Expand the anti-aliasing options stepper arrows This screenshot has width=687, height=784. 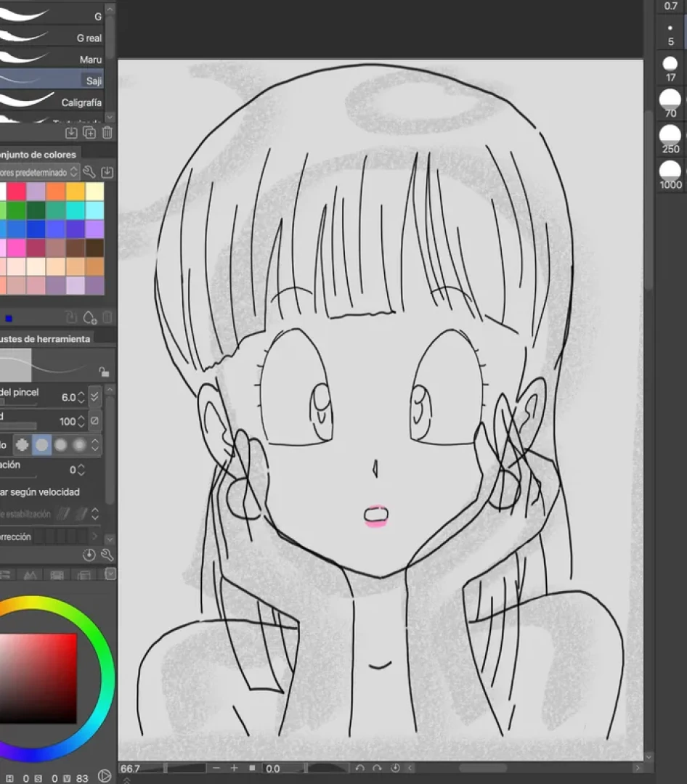95,444
